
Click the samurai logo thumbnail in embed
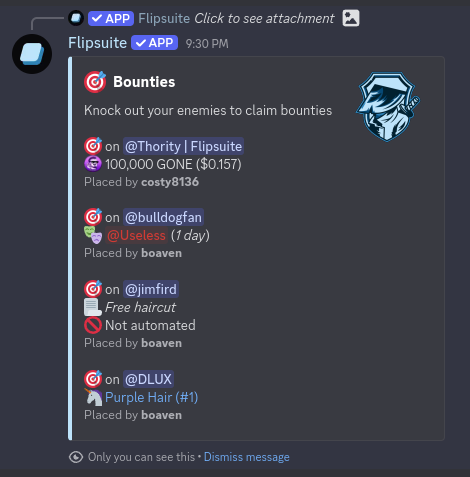(x=388, y=107)
